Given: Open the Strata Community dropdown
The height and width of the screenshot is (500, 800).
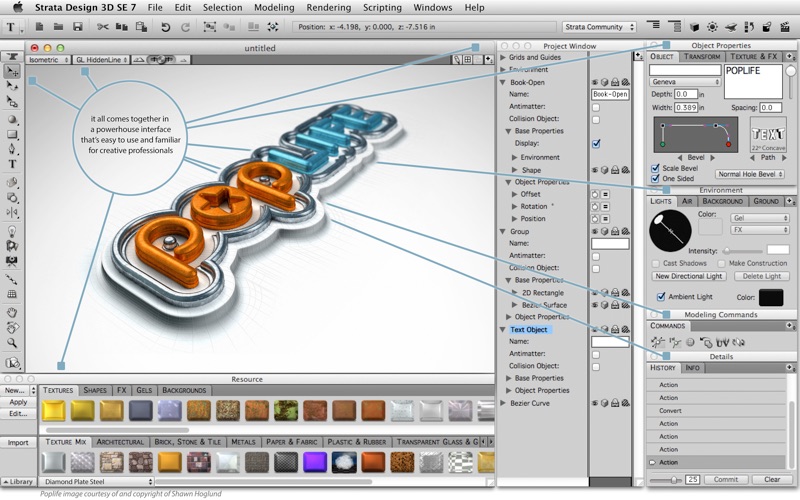Looking at the screenshot, I should click(x=597, y=27).
